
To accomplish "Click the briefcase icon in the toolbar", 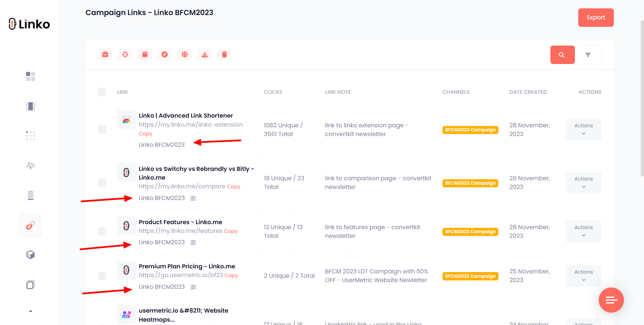I will (105, 54).
